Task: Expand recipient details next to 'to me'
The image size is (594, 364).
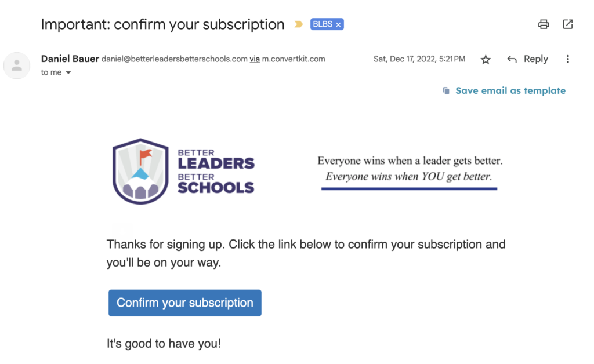Action: (68, 72)
